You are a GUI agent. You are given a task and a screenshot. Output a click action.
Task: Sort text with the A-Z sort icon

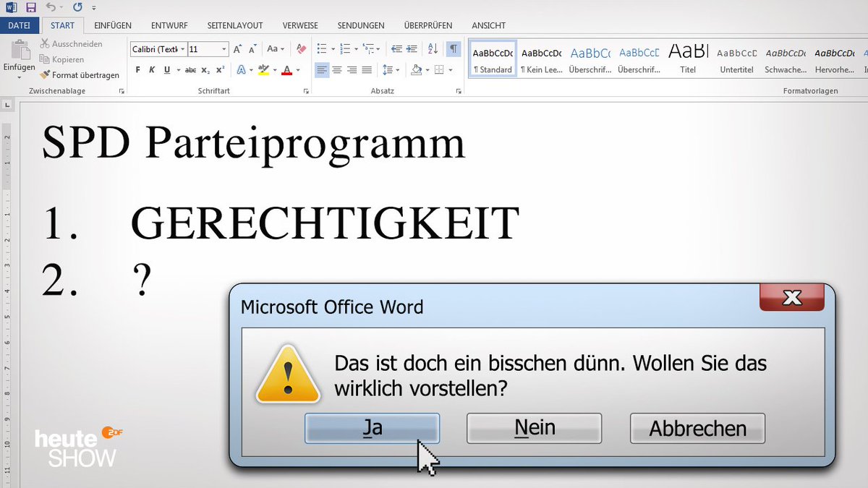433,49
